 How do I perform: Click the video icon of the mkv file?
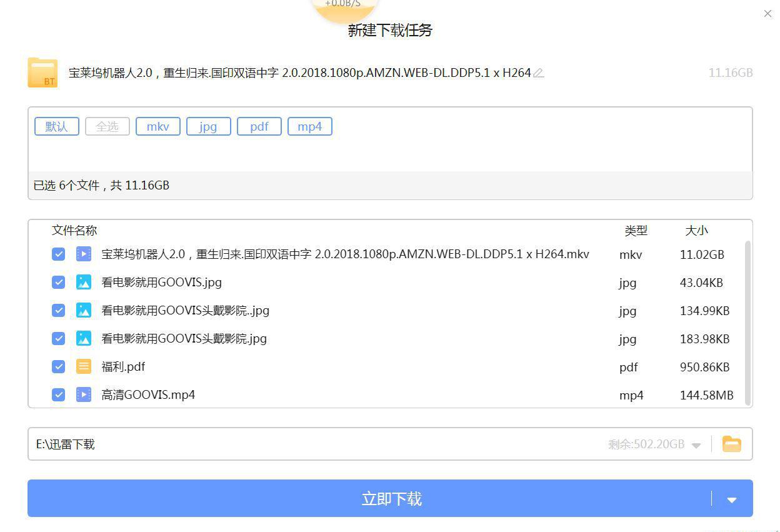click(84, 254)
